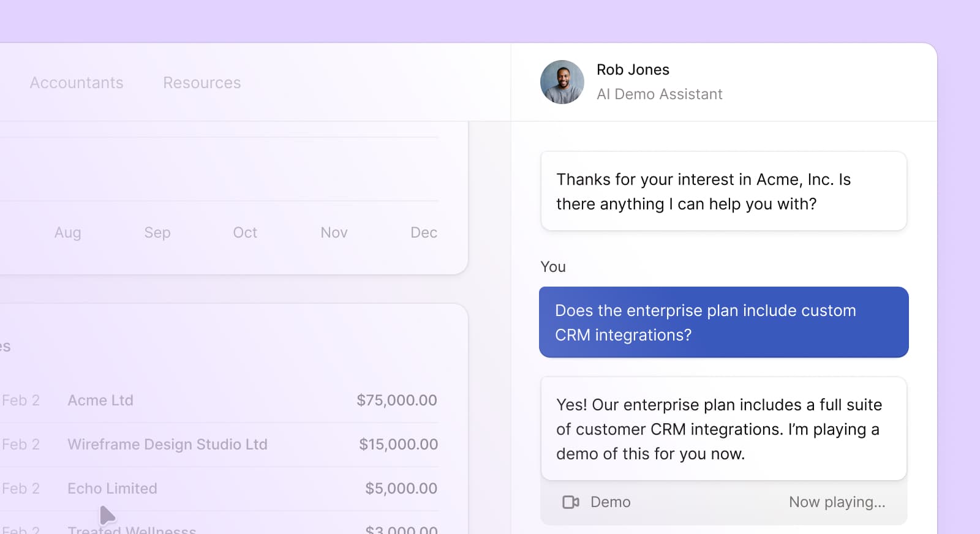Viewport: 980px width, 534px height.
Task: Select the Dec month label
Action: click(x=424, y=233)
